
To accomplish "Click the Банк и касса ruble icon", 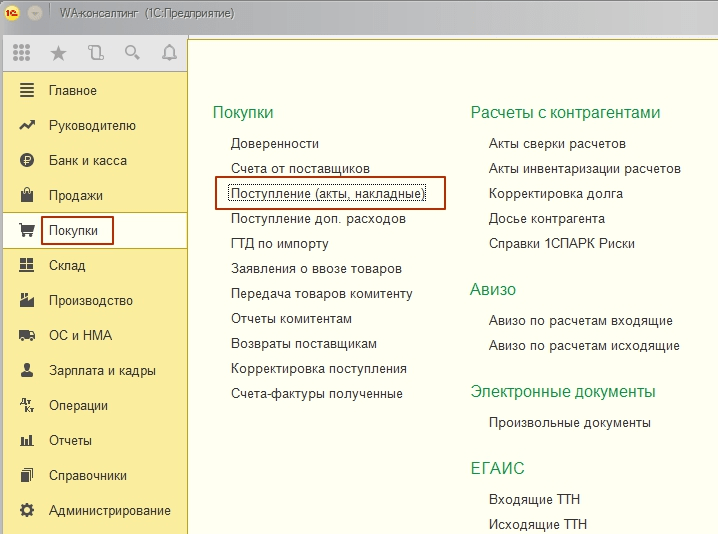I will (x=27, y=161).
